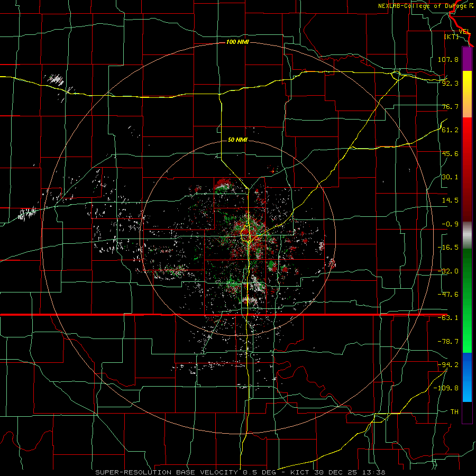This screenshot has width=476, height=476.
Task: Select the 45.6 velocity scale value
Action: click(x=450, y=153)
